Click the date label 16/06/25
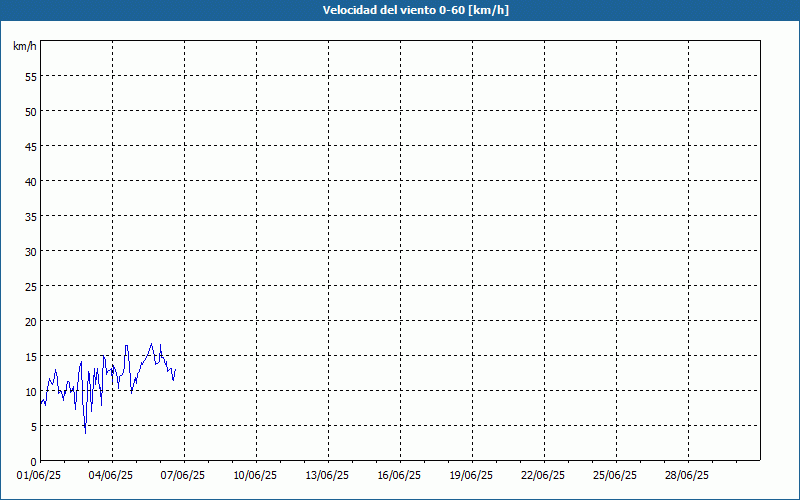The height and width of the screenshot is (500, 800). tap(399, 476)
